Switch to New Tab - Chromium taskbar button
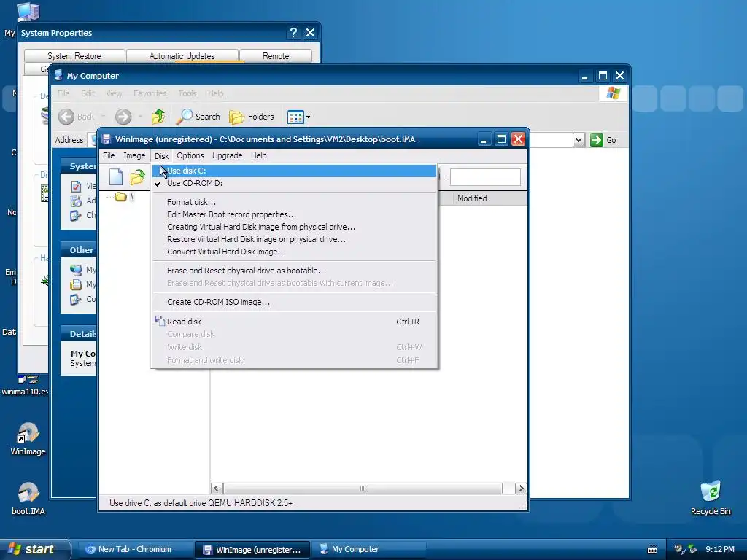Viewport: 747px width, 560px height. click(x=134, y=549)
